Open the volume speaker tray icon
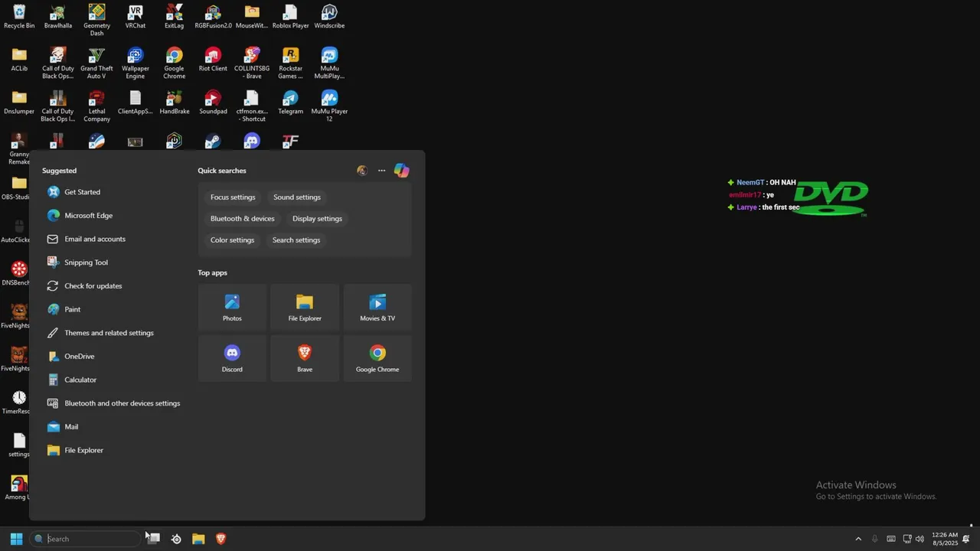The height and width of the screenshot is (551, 980). coord(920,539)
